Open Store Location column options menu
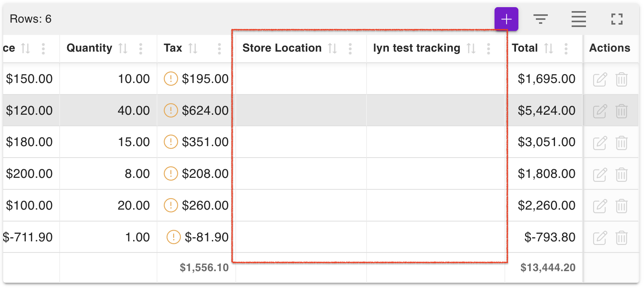The width and height of the screenshot is (644, 289). tap(350, 48)
